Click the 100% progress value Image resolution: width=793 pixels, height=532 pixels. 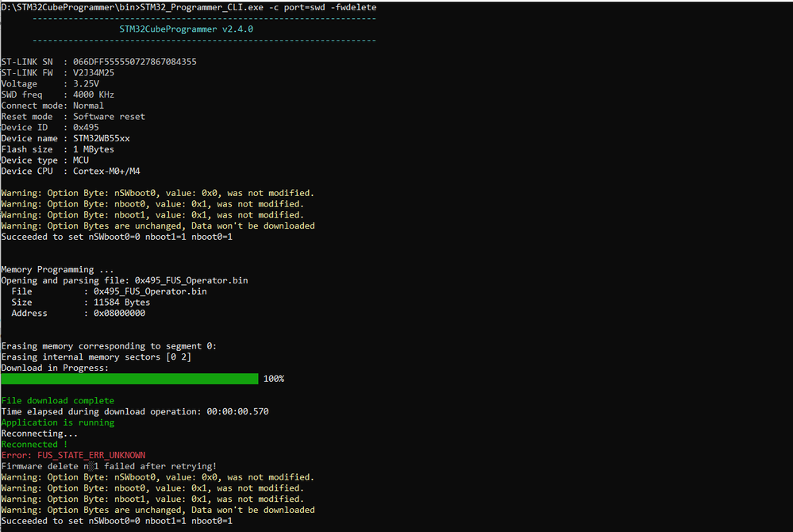[274, 380]
